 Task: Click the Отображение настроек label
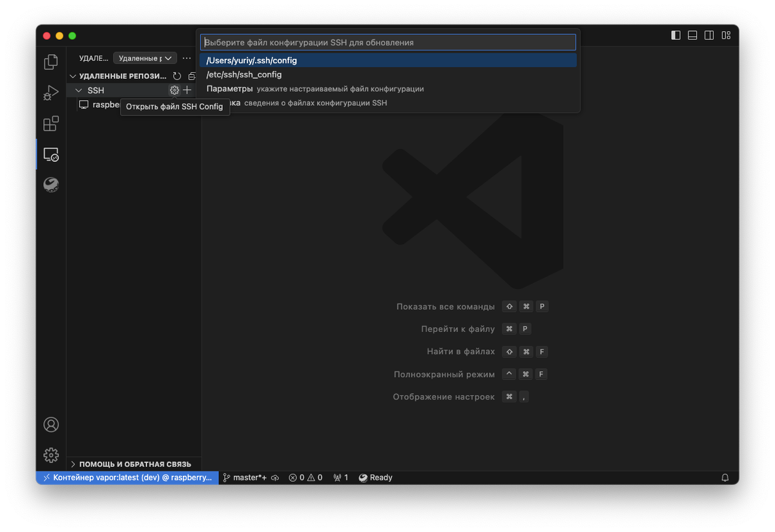coord(444,396)
